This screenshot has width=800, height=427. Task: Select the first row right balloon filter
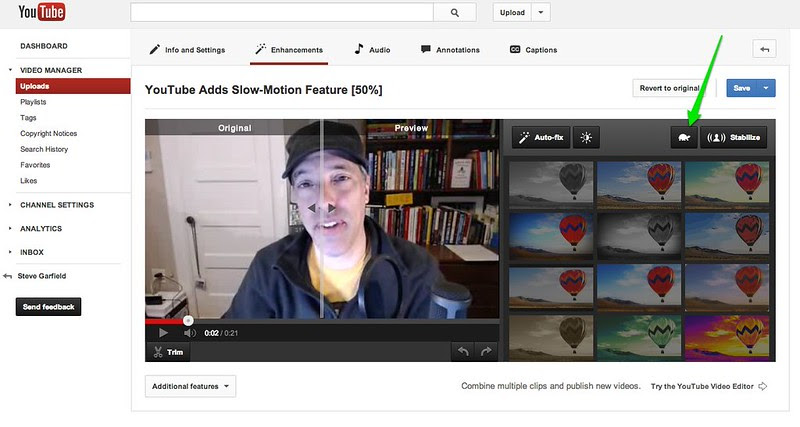727,183
